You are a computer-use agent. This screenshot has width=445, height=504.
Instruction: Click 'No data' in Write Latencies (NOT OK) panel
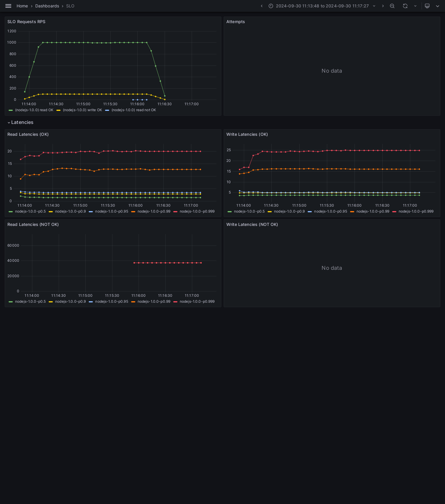(332, 268)
